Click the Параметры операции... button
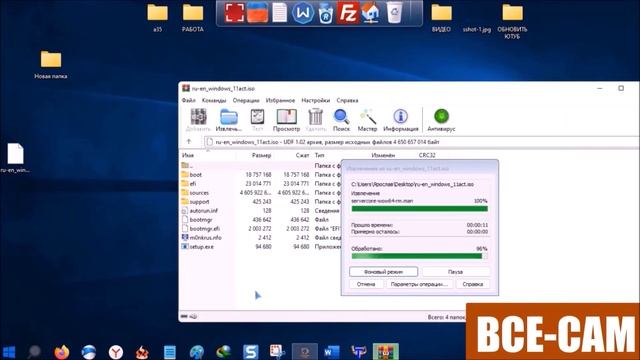 (419, 284)
